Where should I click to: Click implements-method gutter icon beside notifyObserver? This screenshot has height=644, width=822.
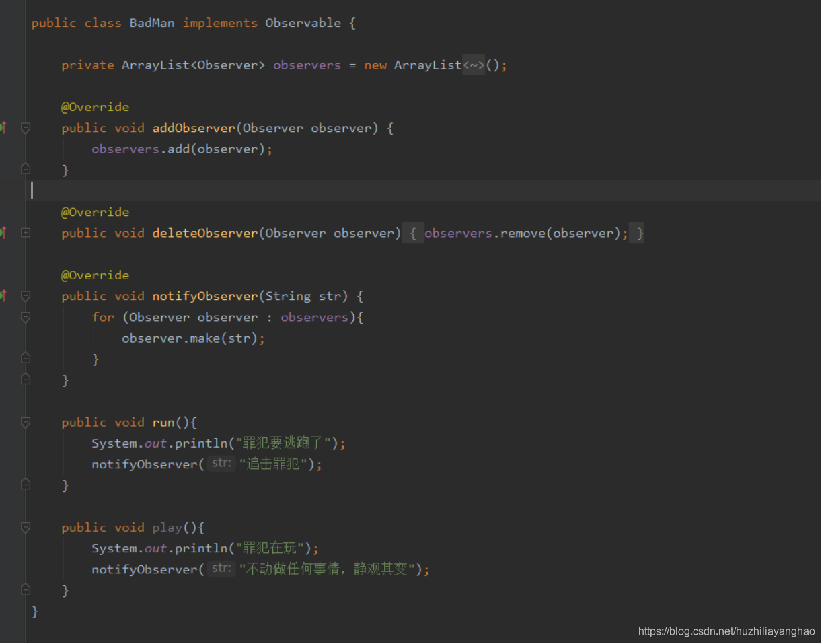(3, 295)
